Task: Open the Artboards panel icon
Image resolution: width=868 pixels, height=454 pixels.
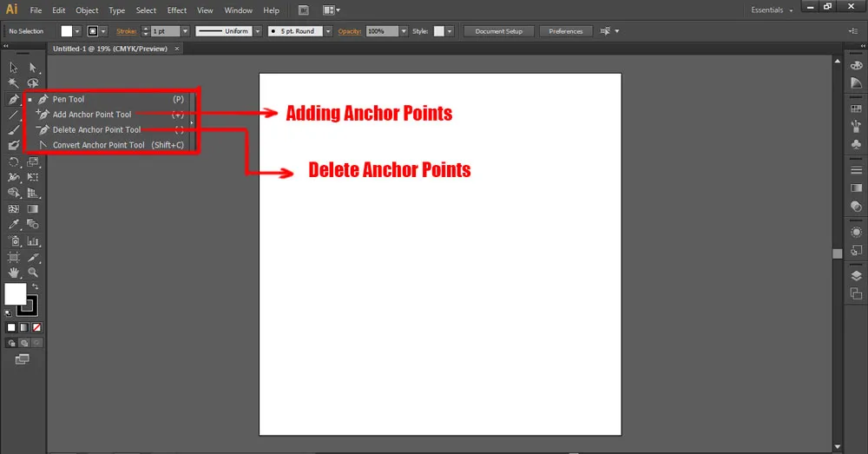Action: tap(856, 293)
